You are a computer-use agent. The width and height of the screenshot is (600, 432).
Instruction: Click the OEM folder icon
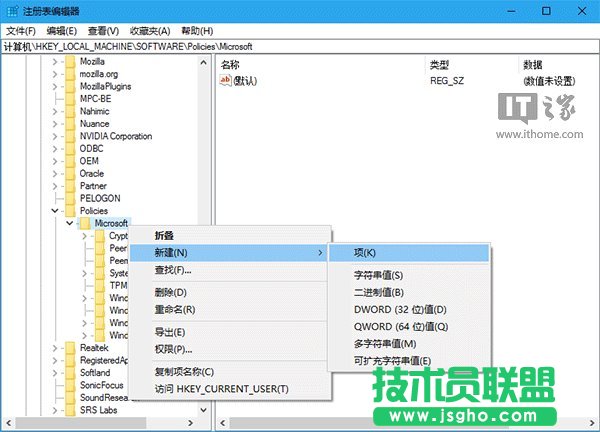[x=70, y=161]
